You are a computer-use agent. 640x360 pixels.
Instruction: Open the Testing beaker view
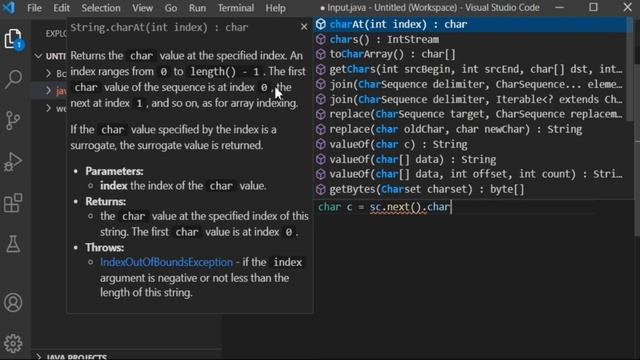13,244
